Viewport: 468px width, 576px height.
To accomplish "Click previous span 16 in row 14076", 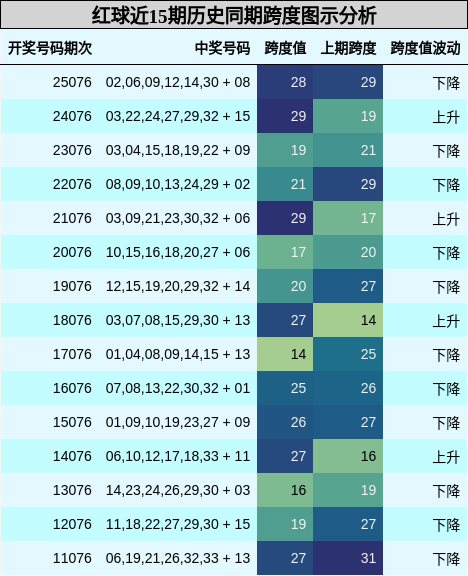I will 348,456.
